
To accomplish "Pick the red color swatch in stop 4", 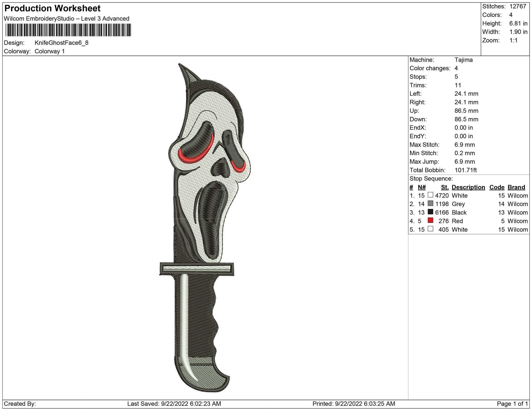I will [430, 220].
